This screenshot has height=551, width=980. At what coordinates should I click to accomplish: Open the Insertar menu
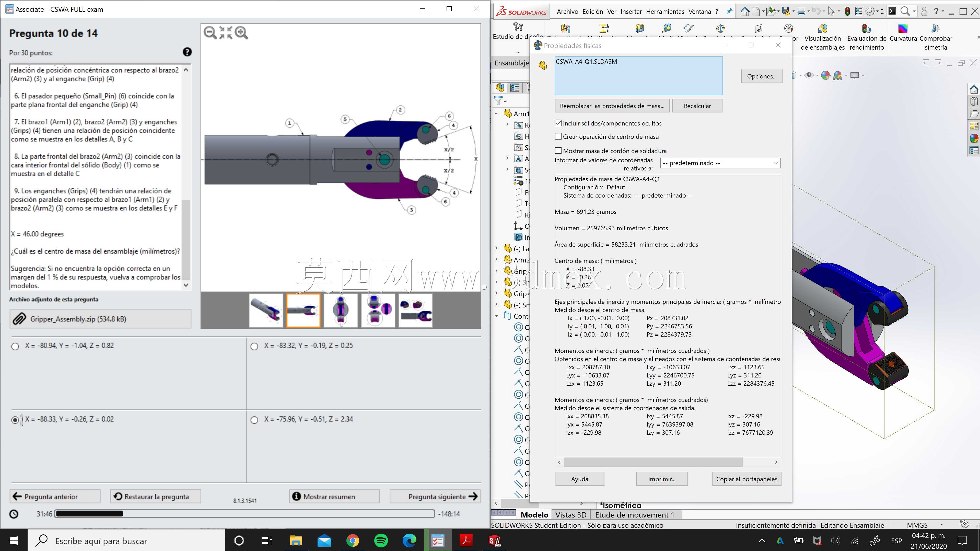[631, 12]
